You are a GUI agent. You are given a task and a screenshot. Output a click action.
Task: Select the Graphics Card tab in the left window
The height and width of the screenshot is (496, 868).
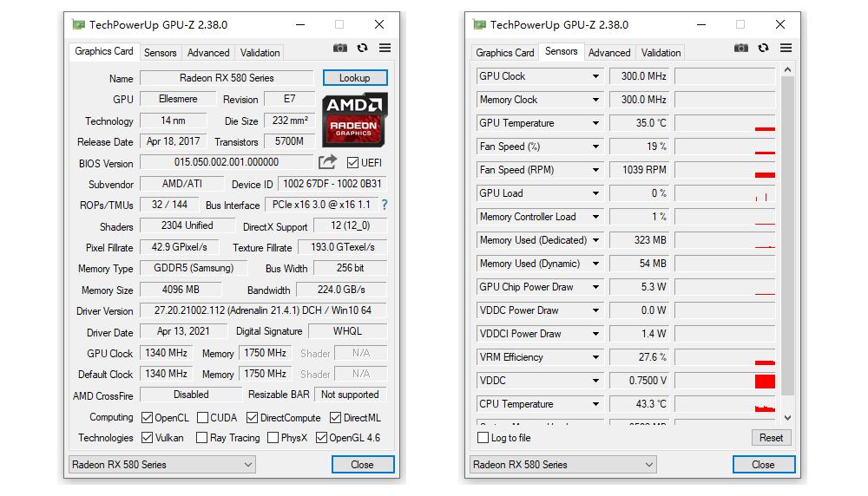pos(104,51)
